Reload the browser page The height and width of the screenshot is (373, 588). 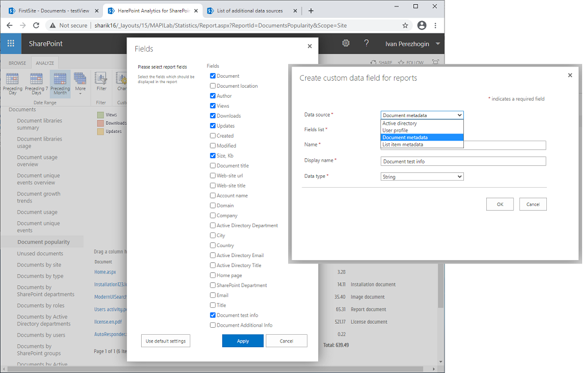[x=36, y=25]
